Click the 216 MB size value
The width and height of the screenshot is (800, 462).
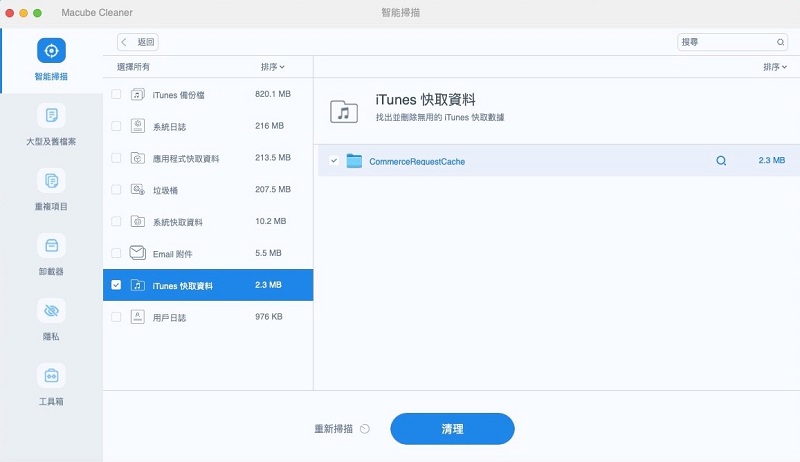pyautogui.click(x=269, y=125)
